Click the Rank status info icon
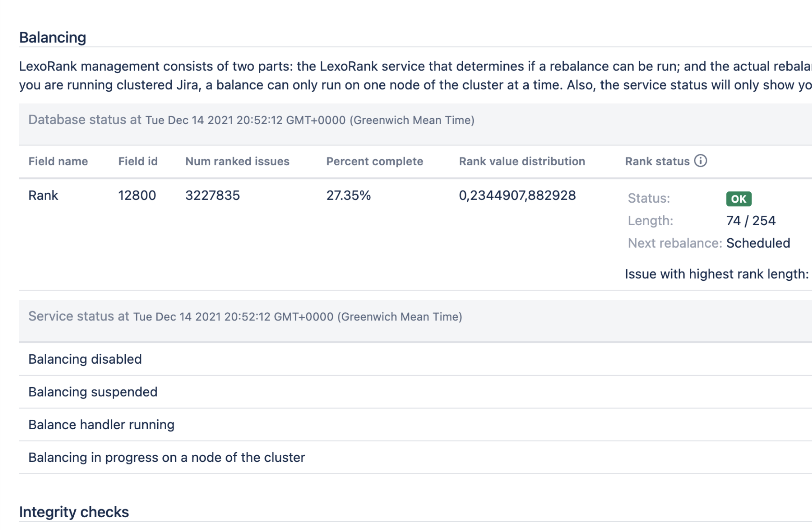 (700, 161)
